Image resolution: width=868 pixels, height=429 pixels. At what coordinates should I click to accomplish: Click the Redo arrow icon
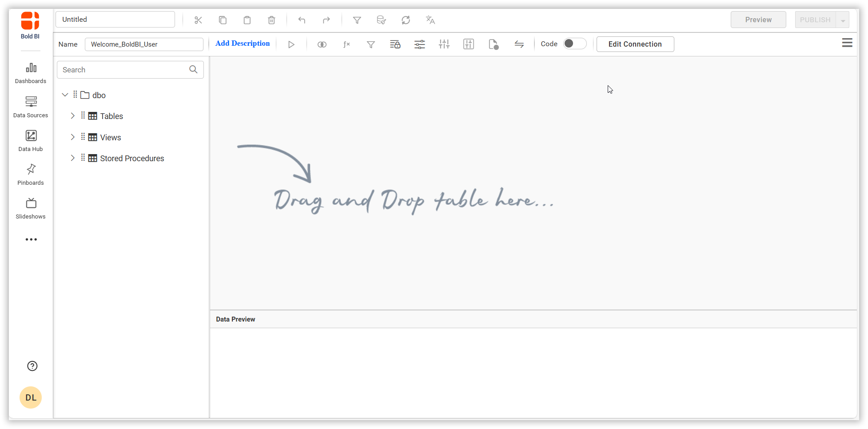point(326,20)
